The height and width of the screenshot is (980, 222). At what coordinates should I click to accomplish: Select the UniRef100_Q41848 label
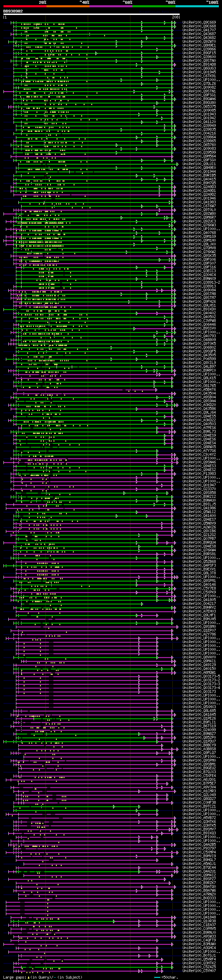[x=199, y=917]
